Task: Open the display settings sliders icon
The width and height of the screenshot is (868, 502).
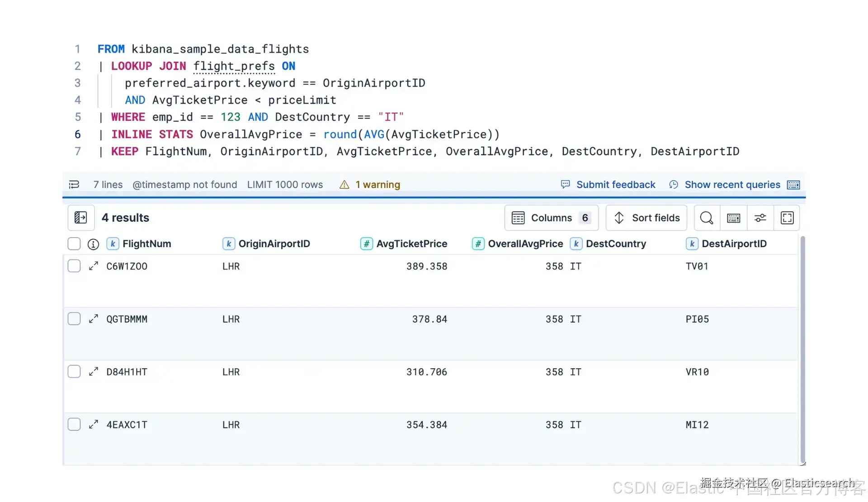Action: coord(760,218)
